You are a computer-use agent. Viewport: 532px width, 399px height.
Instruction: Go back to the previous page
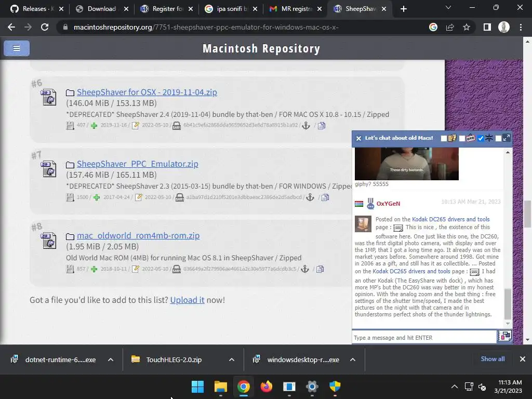(11, 27)
